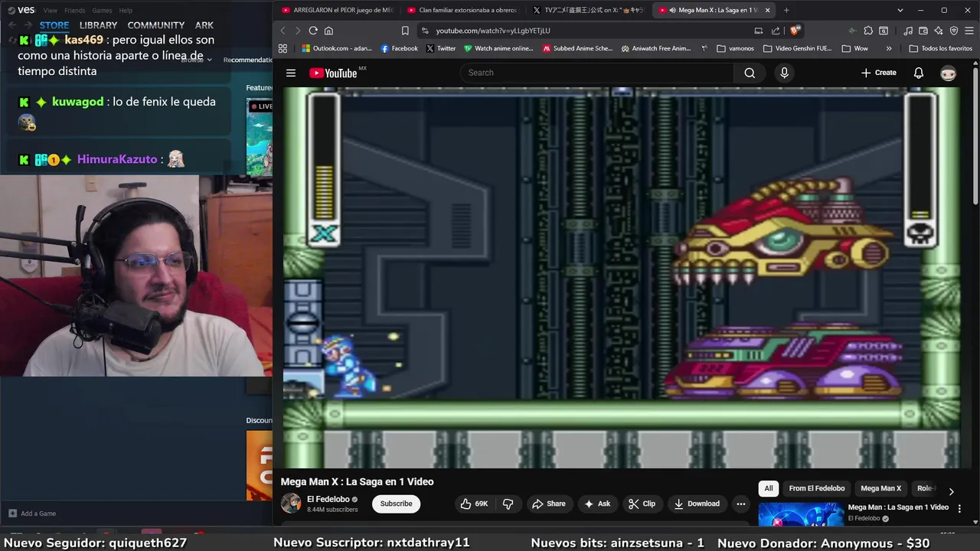Open the Steam Help menu
Screen dimensions: 980x551
click(x=126, y=11)
